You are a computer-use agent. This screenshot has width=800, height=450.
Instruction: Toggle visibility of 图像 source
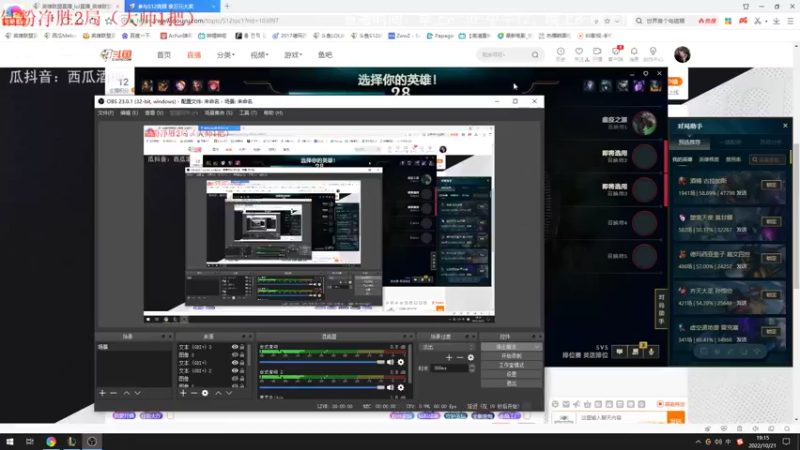tap(235, 379)
